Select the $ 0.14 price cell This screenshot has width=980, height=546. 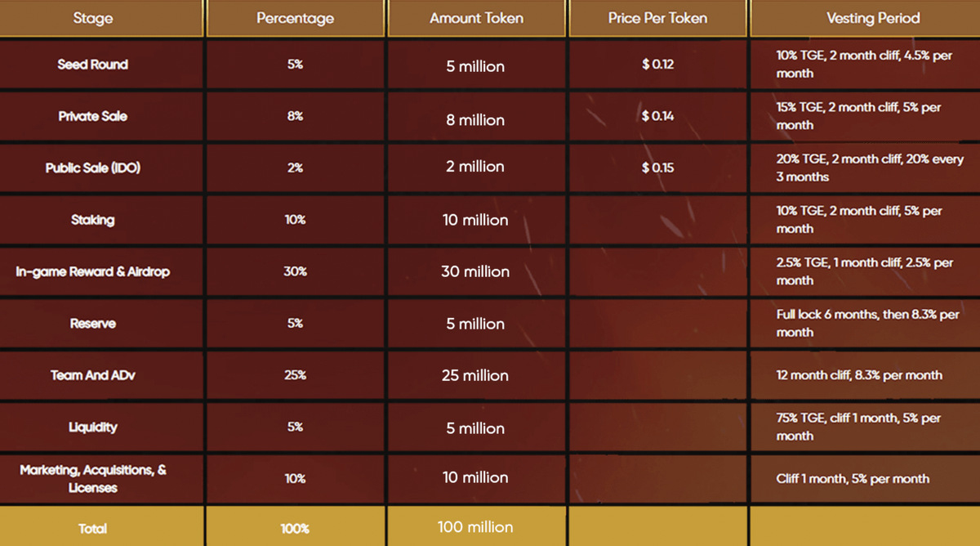[x=657, y=116]
